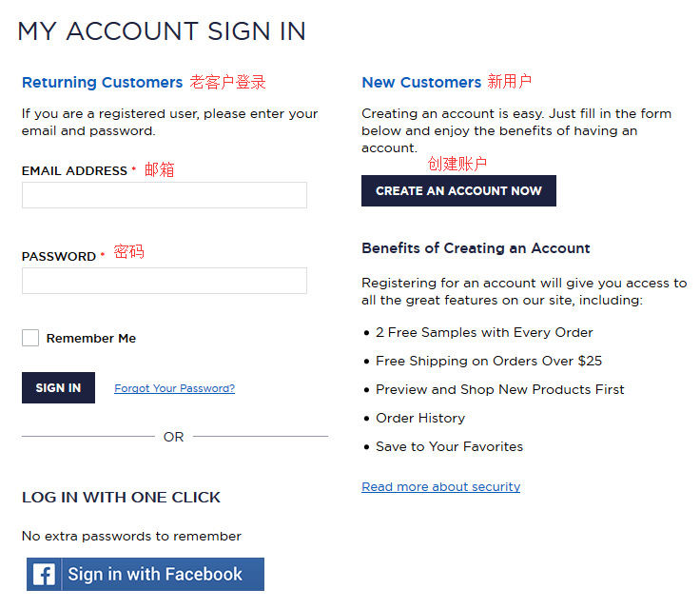
Task: Click the Remember Me label text
Action: point(91,338)
